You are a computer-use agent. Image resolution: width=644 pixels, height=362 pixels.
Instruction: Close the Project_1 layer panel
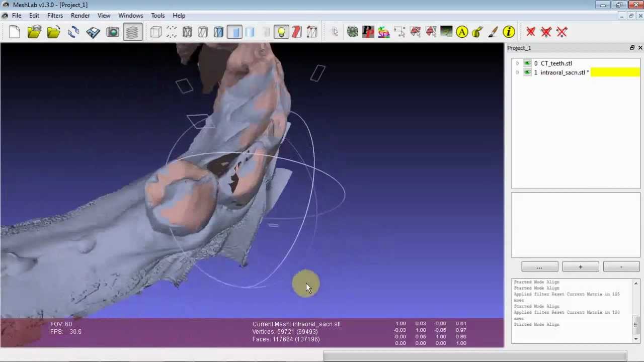tap(640, 48)
